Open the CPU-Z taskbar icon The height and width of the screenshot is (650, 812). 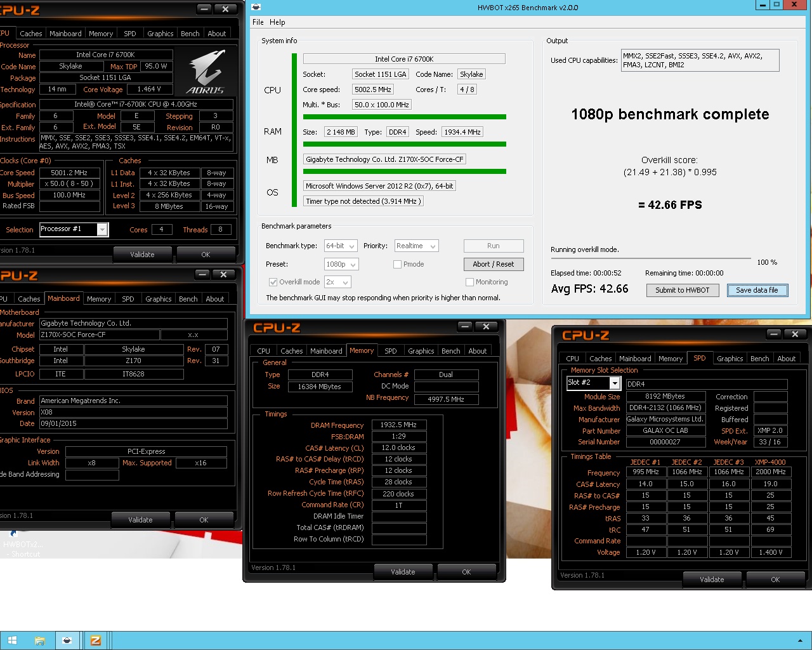(x=96, y=640)
